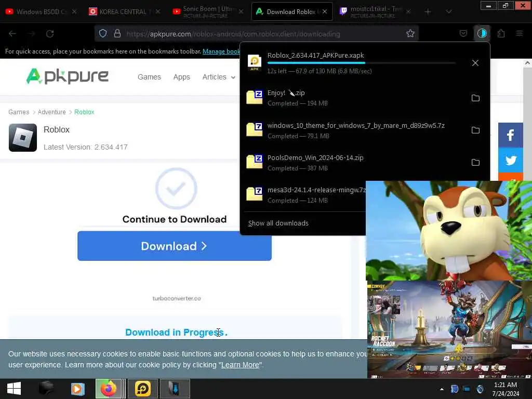The height and width of the screenshot is (399, 532).
Task: Switch to moistcr1tikal Twitch tab
Action: (375, 11)
